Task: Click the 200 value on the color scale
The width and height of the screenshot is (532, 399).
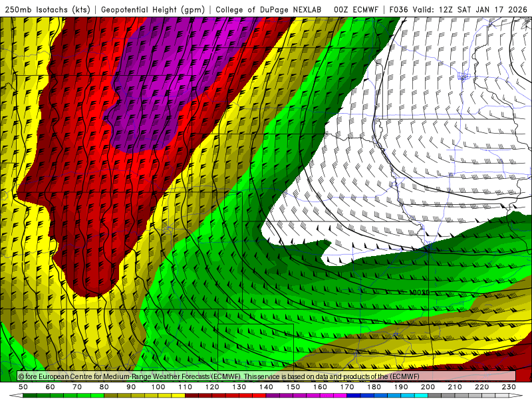Action: pyautogui.click(x=428, y=387)
